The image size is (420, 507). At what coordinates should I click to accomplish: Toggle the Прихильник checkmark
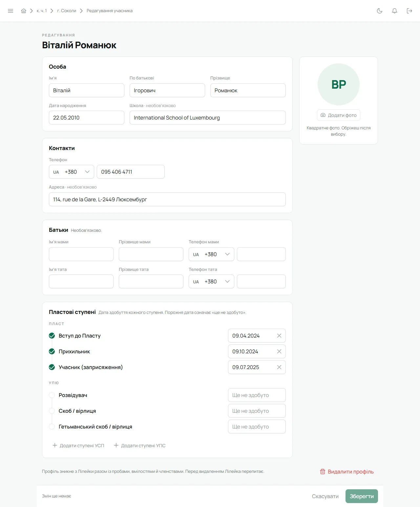(52, 351)
